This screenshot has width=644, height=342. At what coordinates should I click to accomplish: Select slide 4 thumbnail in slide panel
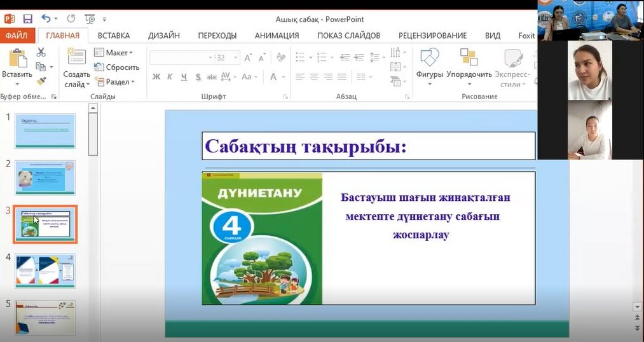(x=45, y=270)
